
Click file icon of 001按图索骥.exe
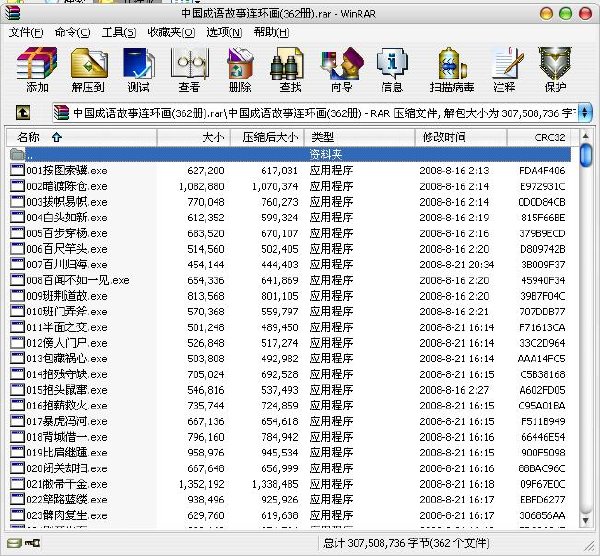pyautogui.click(x=17, y=170)
